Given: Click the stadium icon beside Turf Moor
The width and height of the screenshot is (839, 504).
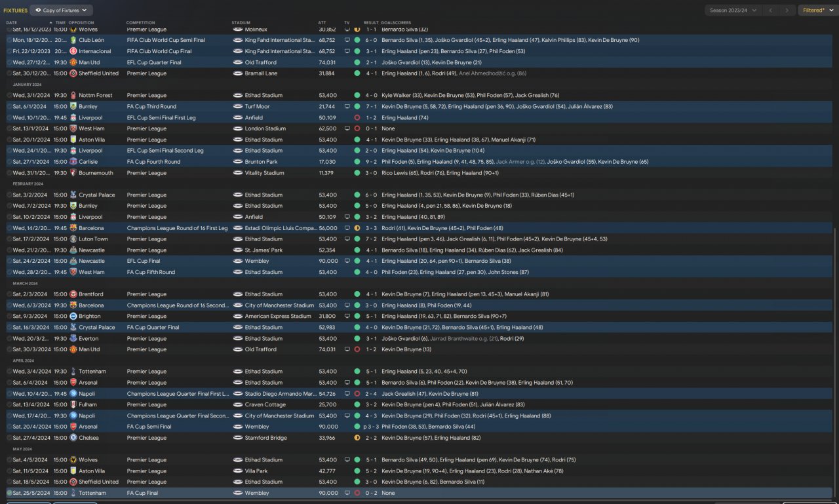Looking at the screenshot, I should pos(238,107).
